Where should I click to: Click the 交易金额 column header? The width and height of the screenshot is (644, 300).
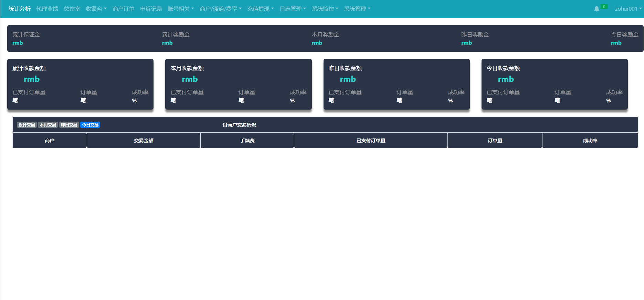pyautogui.click(x=144, y=141)
